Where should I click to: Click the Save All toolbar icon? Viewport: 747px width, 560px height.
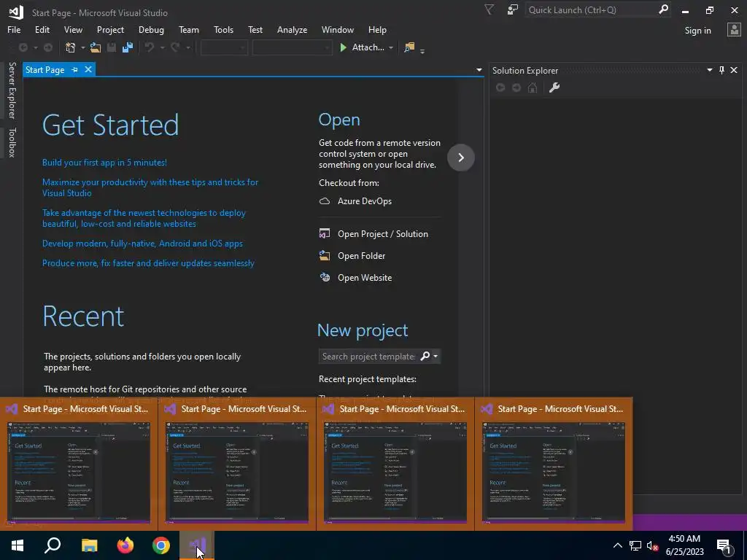tap(128, 47)
